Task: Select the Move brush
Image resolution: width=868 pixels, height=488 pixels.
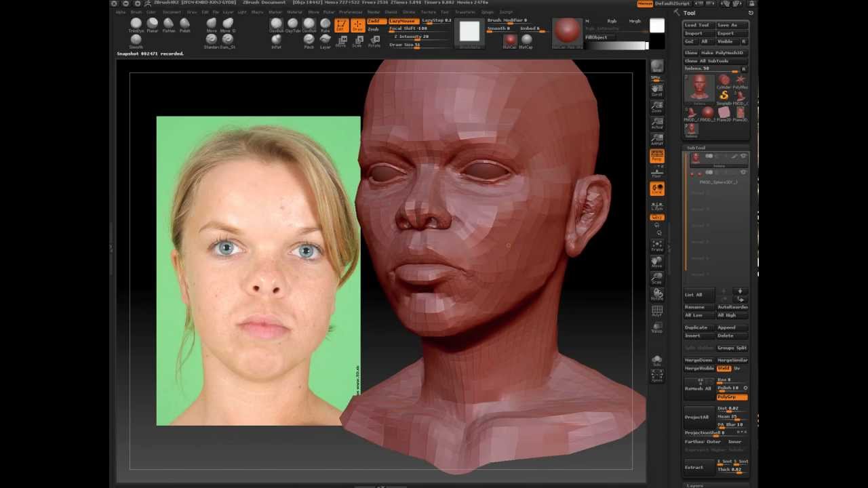Action: click(212, 25)
